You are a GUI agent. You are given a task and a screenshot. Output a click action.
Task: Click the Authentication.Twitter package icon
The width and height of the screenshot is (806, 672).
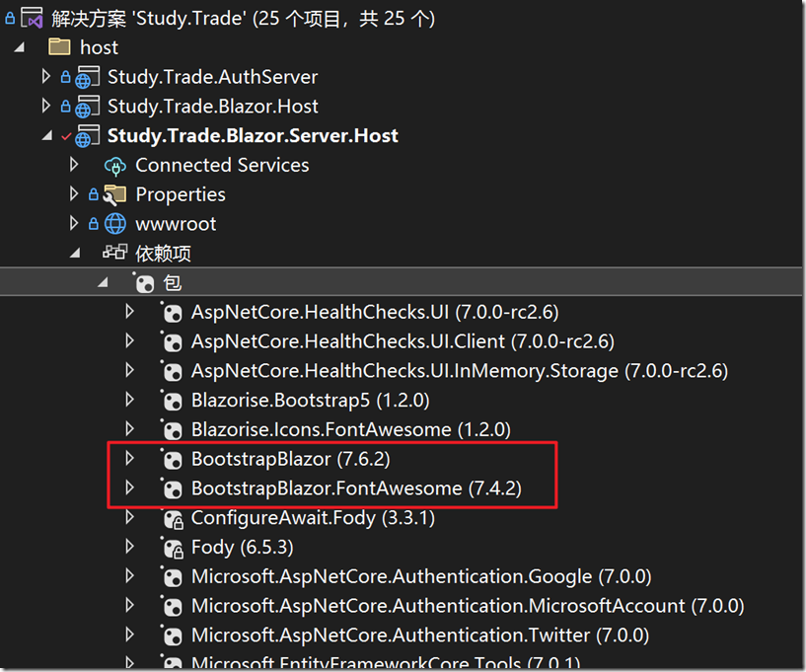[x=172, y=635]
